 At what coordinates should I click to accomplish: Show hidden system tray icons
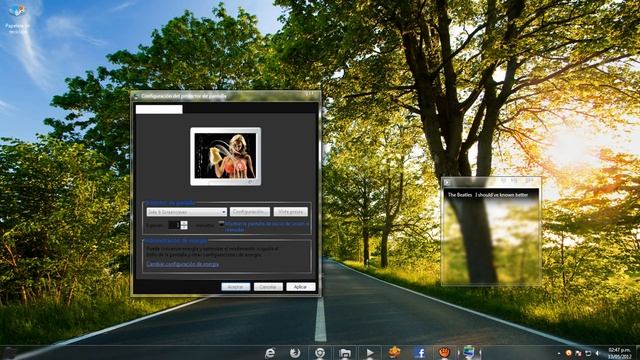tap(559, 353)
